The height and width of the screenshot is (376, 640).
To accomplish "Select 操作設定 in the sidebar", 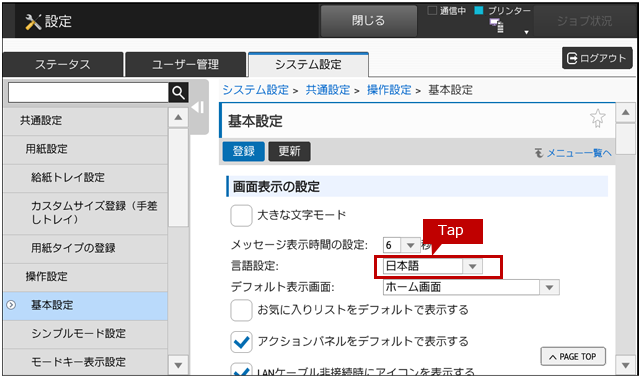I will tap(85, 277).
